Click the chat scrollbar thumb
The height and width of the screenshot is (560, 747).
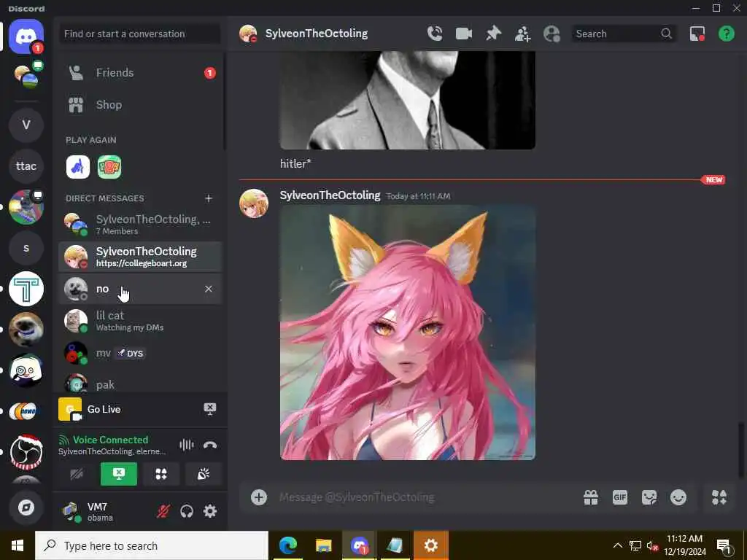tap(741, 449)
